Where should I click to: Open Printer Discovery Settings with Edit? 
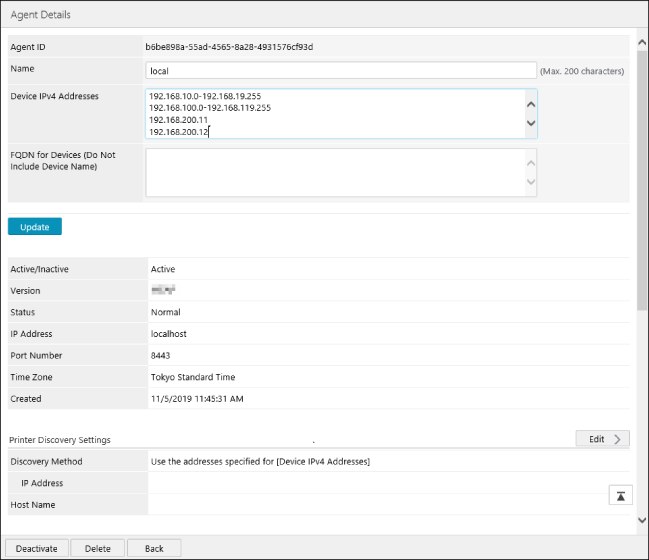pos(602,439)
